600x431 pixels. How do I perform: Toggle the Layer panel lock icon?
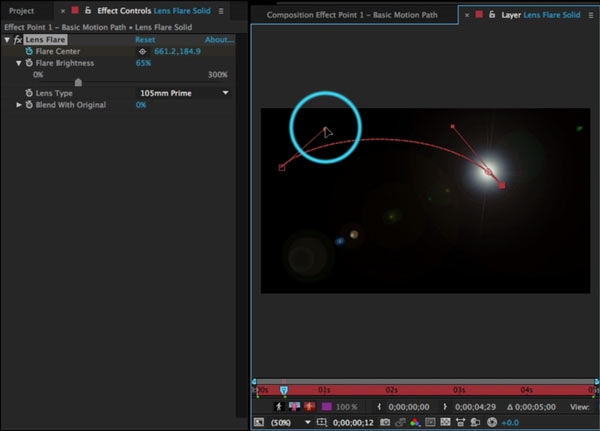(x=492, y=15)
